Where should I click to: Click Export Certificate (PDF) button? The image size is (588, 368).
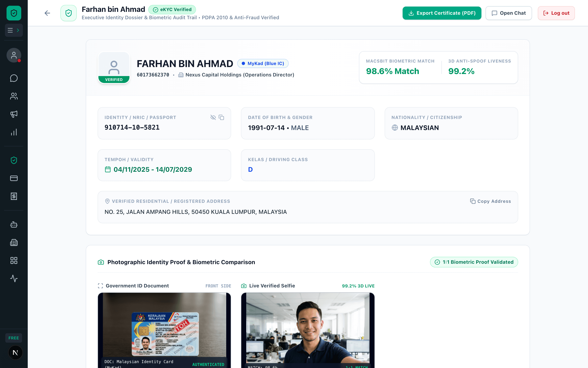442,13
